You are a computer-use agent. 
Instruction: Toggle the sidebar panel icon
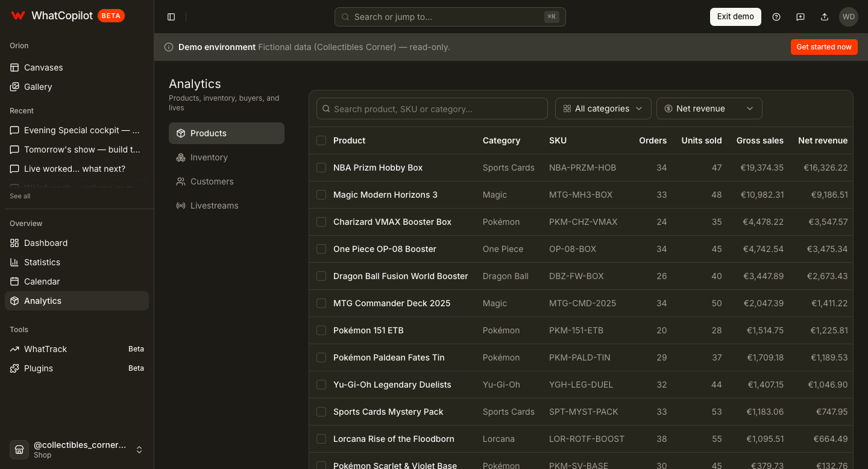171,17
